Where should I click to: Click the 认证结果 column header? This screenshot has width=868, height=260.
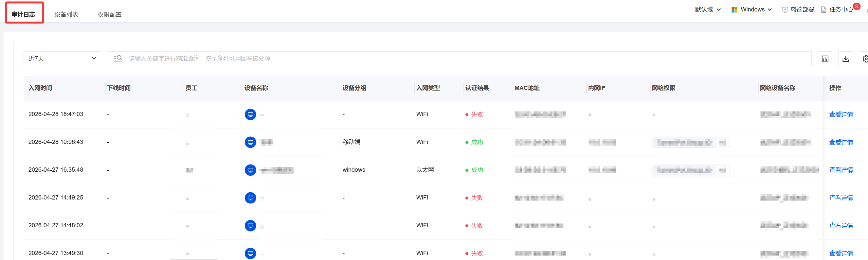pyautogui.click(x=477, y=88)
